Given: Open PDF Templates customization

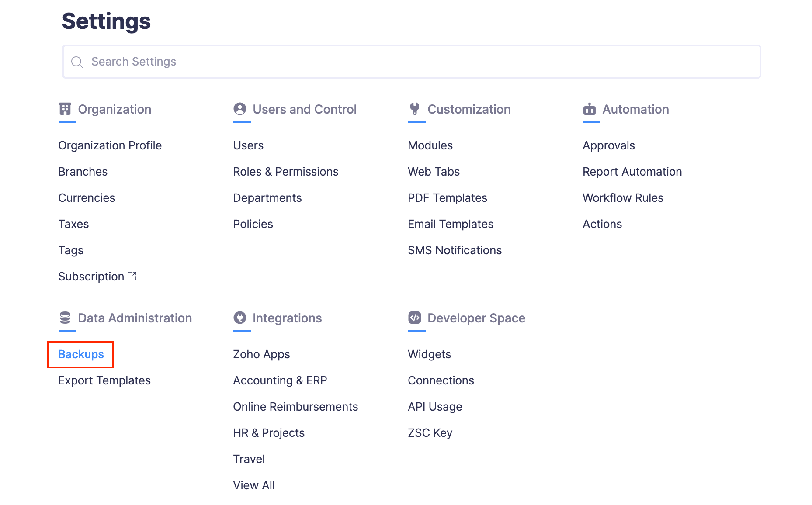Looking at the screenshot, I should click(447, 197).
